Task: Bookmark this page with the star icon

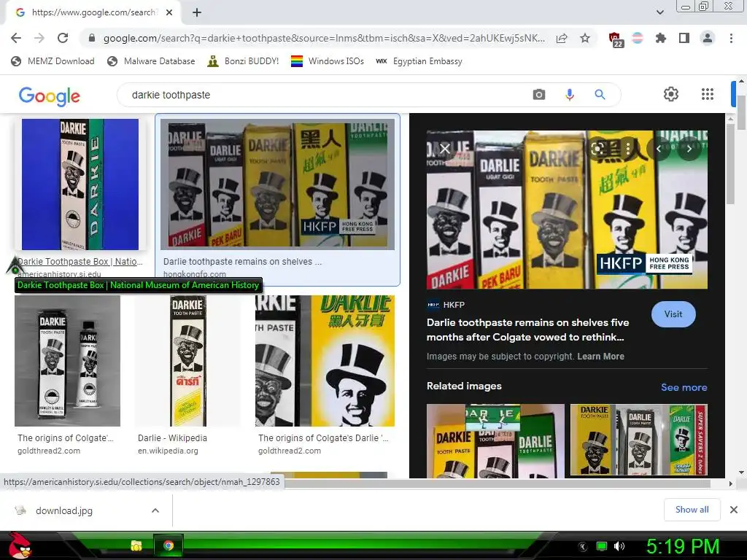Action: point(585,38)
